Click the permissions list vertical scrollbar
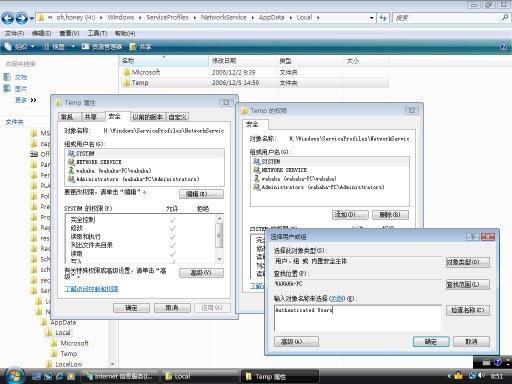This screenshot has height=384, width=512. point(219,239)
